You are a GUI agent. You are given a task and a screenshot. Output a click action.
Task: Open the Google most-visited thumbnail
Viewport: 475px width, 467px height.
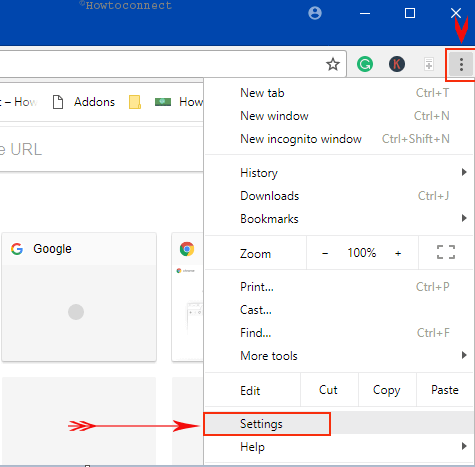79,297
